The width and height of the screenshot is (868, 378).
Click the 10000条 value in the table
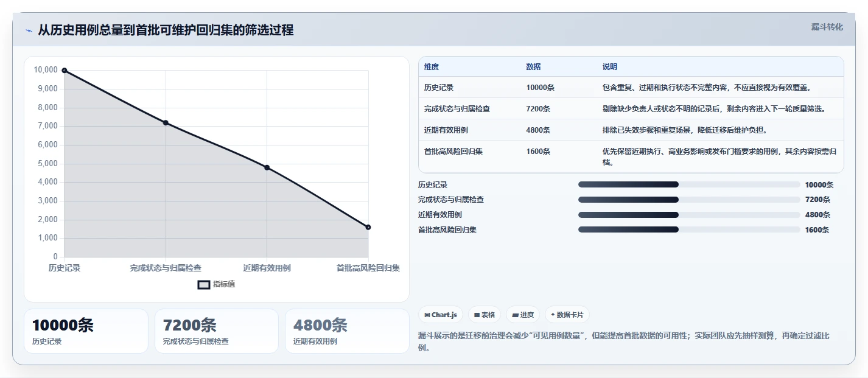pyautogui.click(x=541, y=88)
